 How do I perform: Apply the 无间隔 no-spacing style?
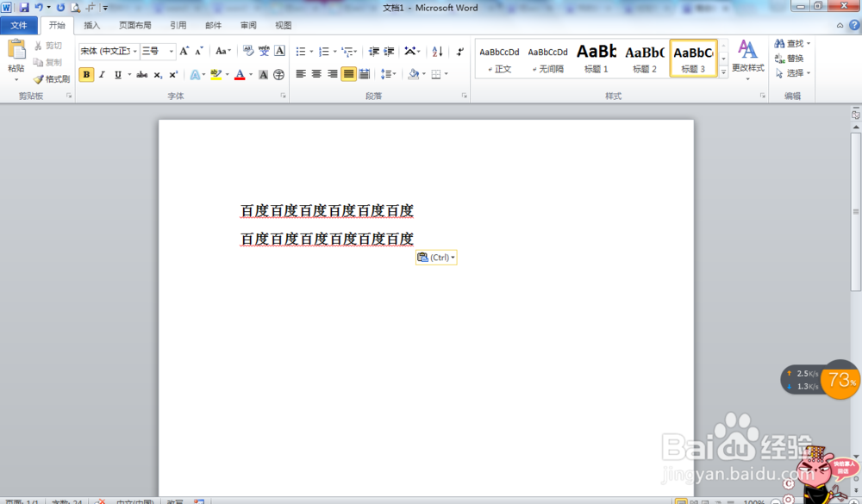pos(547,59)
